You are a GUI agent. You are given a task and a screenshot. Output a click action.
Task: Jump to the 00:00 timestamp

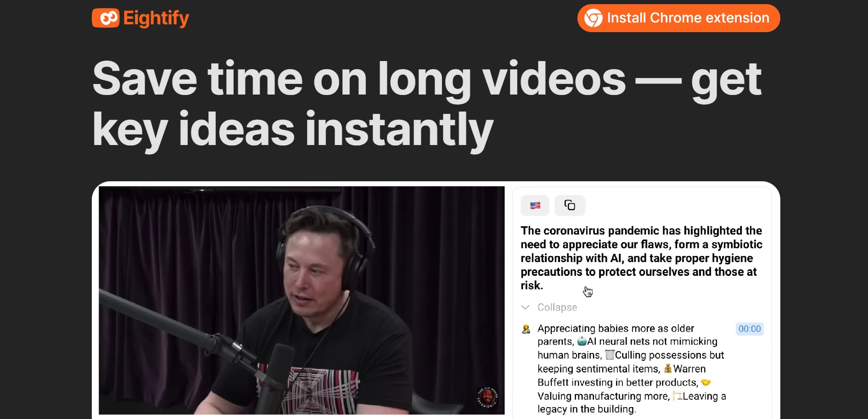(750, 329)
